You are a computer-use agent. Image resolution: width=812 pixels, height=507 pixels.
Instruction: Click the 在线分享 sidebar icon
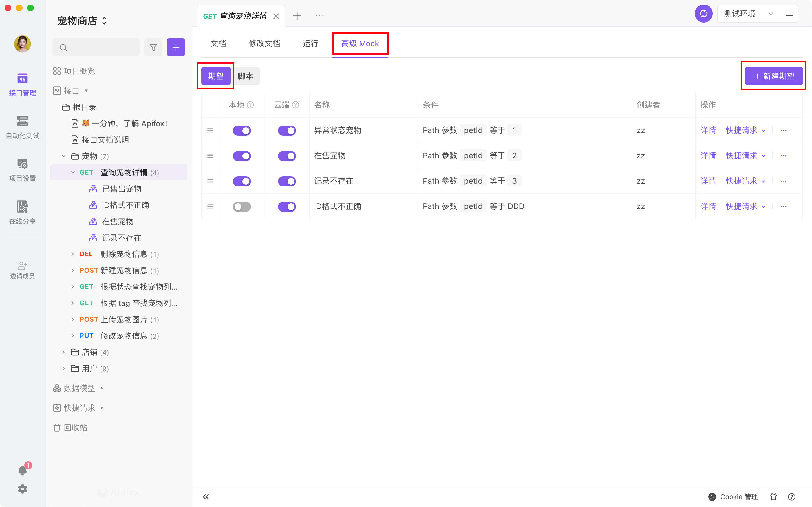pos(22,212)
